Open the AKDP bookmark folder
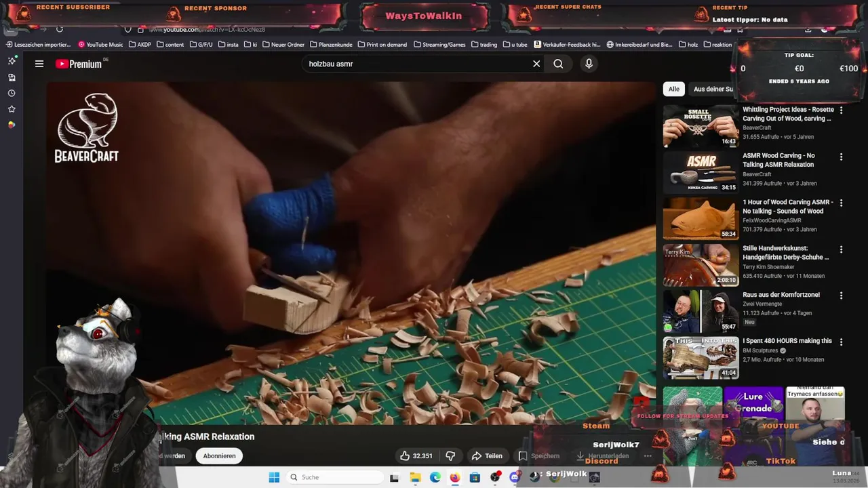The height and width of the screenshot is (488, 868). [140, 45]
